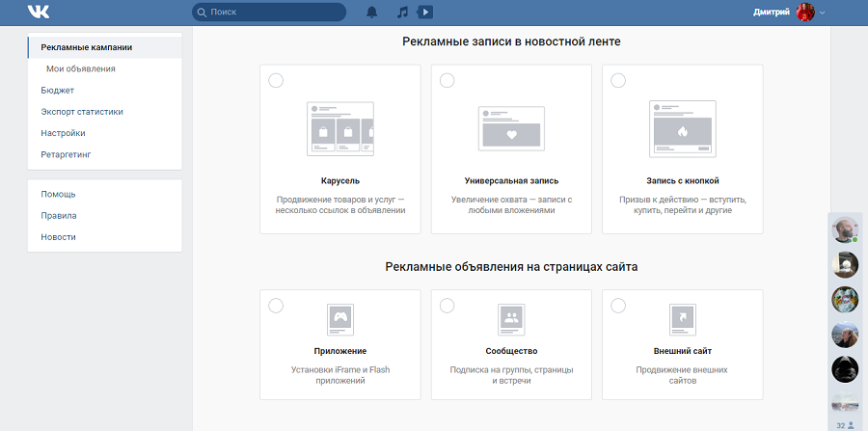Image resolution: width=868 pixels, height=431 pixels.
Task: Click the profile avatar in header
Action: (x=805, y=13)
